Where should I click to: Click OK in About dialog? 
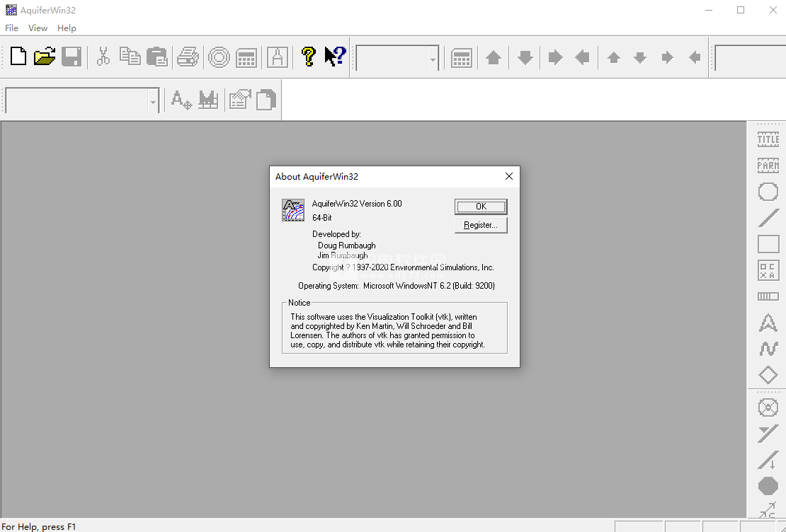coord(481,207)
